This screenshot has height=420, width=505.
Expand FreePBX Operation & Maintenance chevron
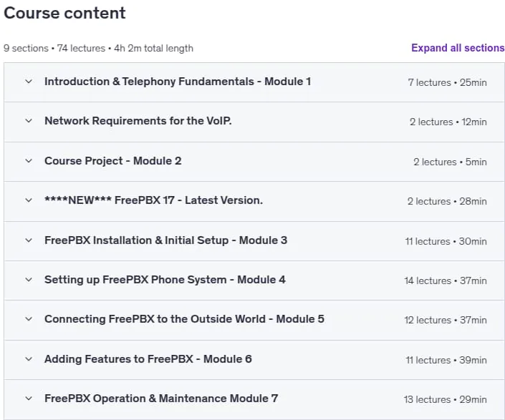[x=29, y=399]
